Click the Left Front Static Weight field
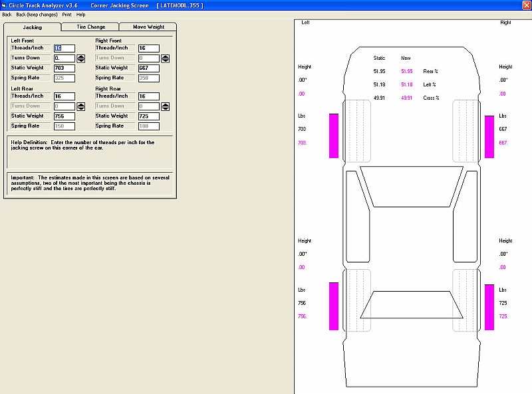This screenshot has height=394, width=532. pyautogui.click(x=64, y=68)
